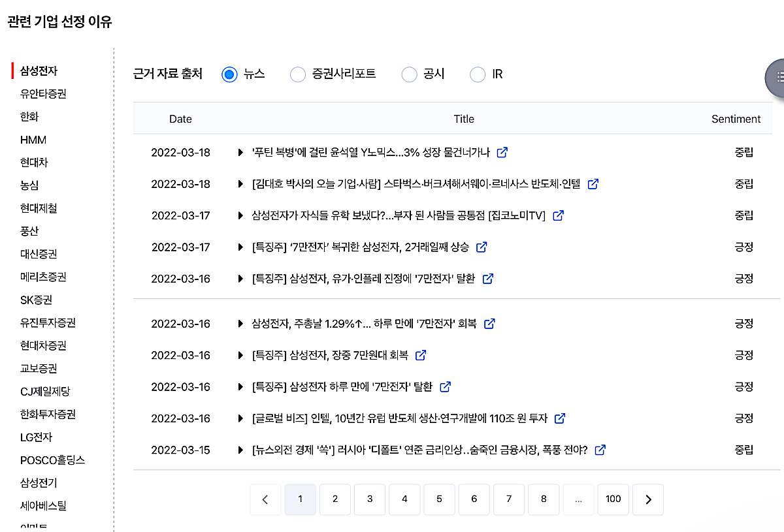Screen dimensions: 784x532
Task: Select POSCO홀딩스 in the company list
Action: click(52, 460)
